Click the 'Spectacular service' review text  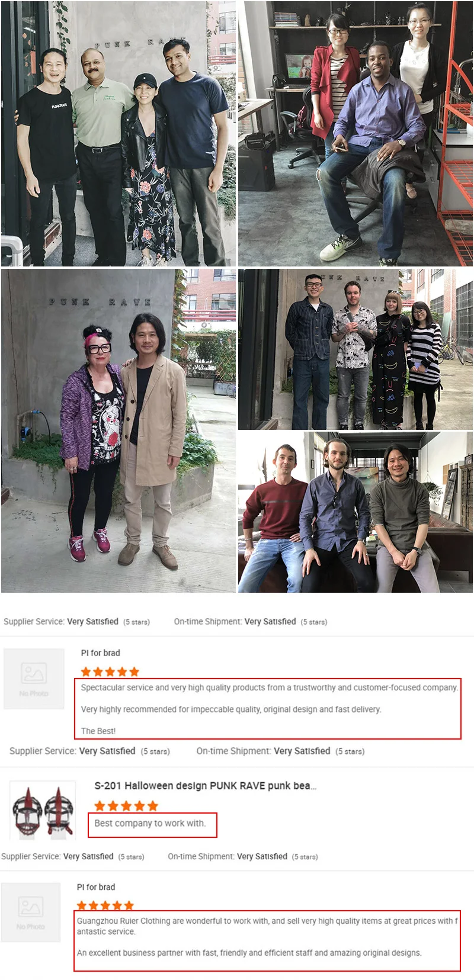click(x=269, y=687)
